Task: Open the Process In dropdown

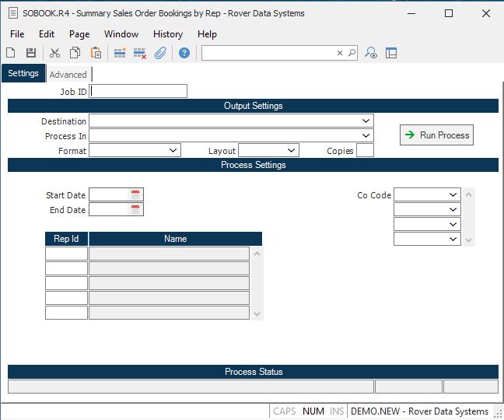Action: point(366,136)
